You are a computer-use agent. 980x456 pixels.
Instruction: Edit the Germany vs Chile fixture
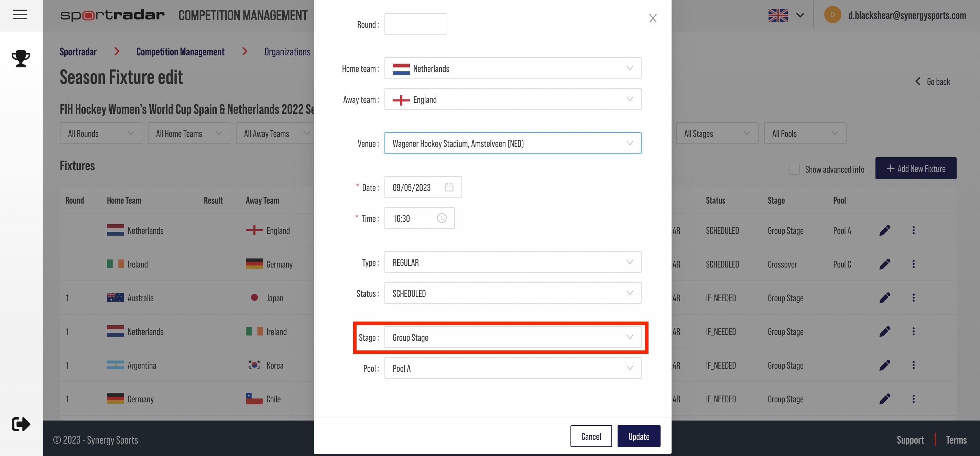coord(885,399)
